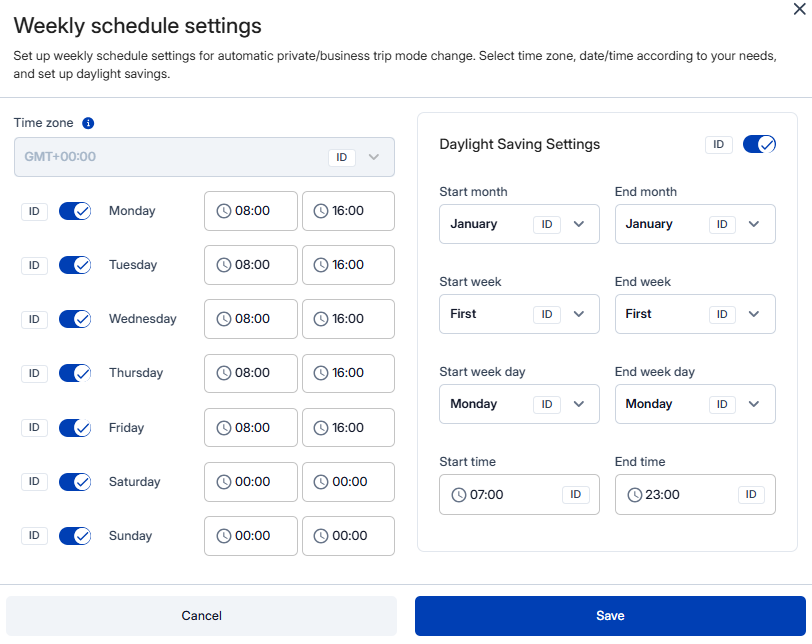
Task: Toggle the Saturday schedule switch
Action: (x=75, y=482)
